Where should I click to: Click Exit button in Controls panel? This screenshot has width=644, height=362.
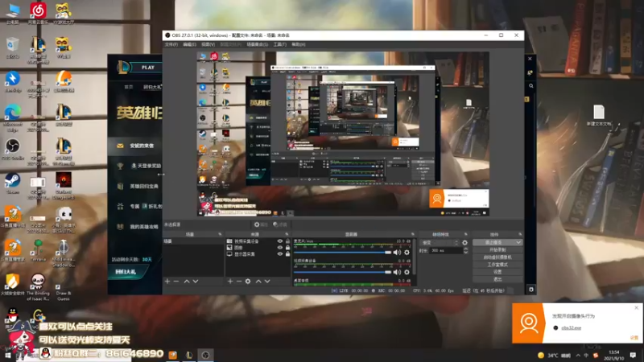[x=497, y=279]
